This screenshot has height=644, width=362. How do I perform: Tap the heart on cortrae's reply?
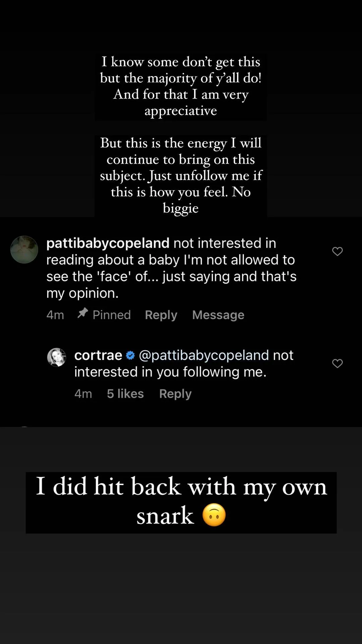[x=337, y=363]
